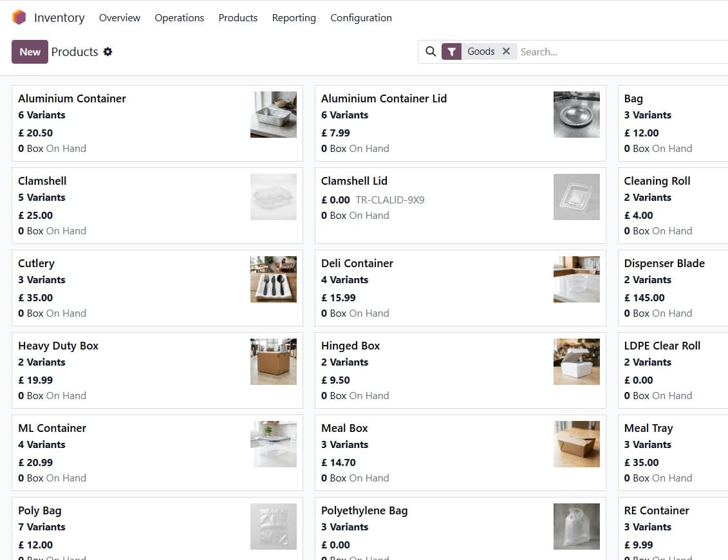Viewport: 728px width, 560px height.
Task: Open the Meal Tray product title
Action: (648, 429)
